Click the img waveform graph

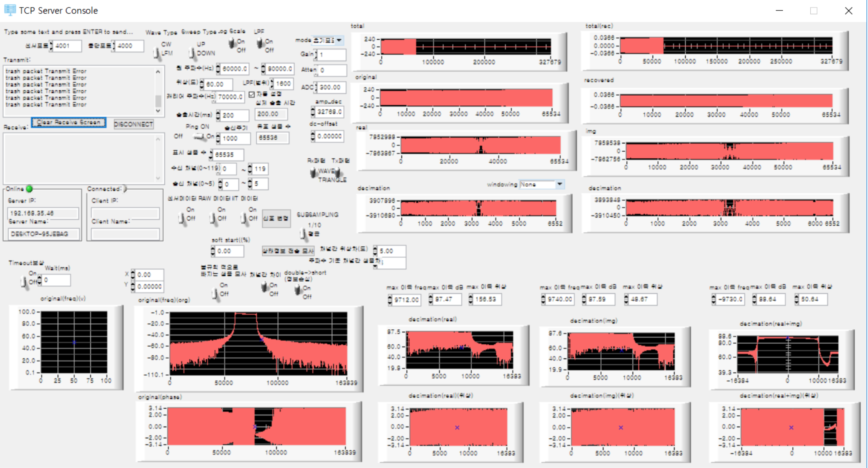coord(729,151)
